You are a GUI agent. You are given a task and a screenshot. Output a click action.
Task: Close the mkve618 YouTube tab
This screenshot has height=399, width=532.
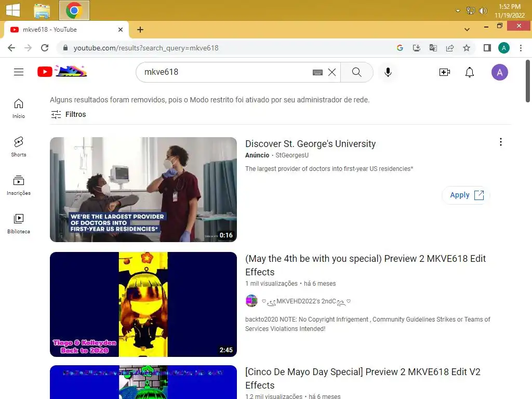tap(121, 30)
